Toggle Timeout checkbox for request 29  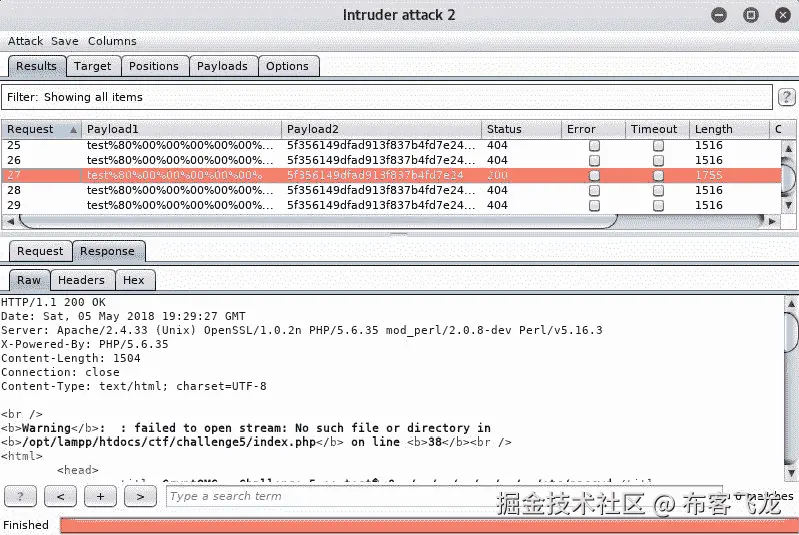pos(658,206)
